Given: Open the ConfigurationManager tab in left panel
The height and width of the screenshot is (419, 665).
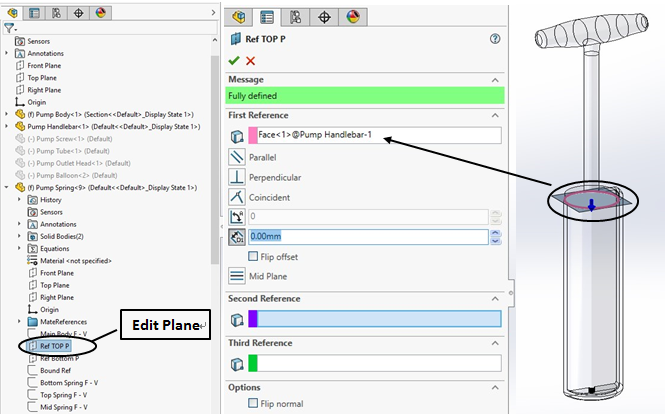Looking at the screenshot, I should (57, 13).
